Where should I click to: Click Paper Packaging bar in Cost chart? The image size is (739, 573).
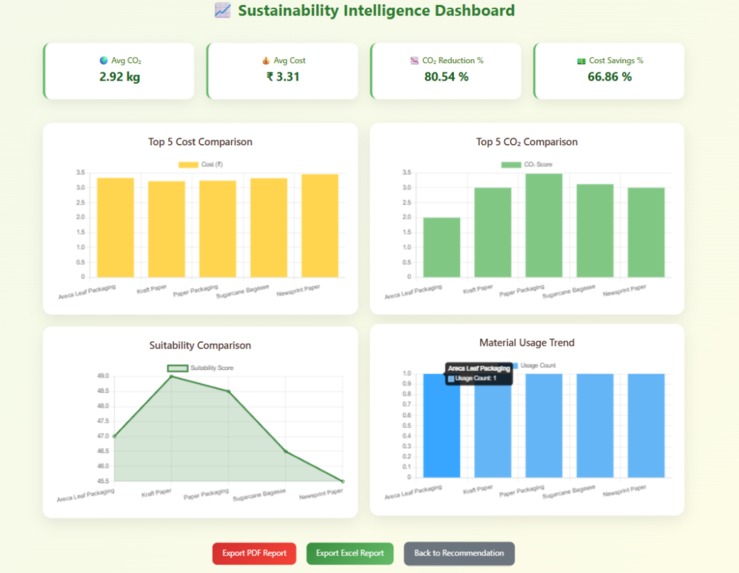point(218,229)
